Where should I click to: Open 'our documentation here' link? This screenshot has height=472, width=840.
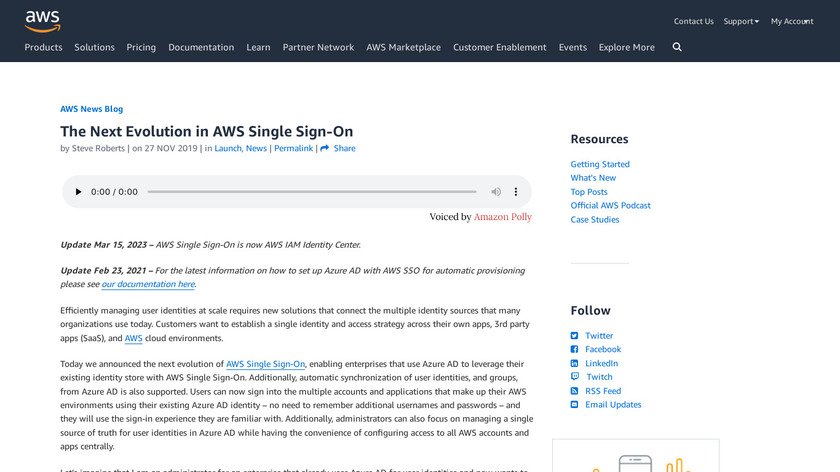pyautogui.click(x=148, y=284)
